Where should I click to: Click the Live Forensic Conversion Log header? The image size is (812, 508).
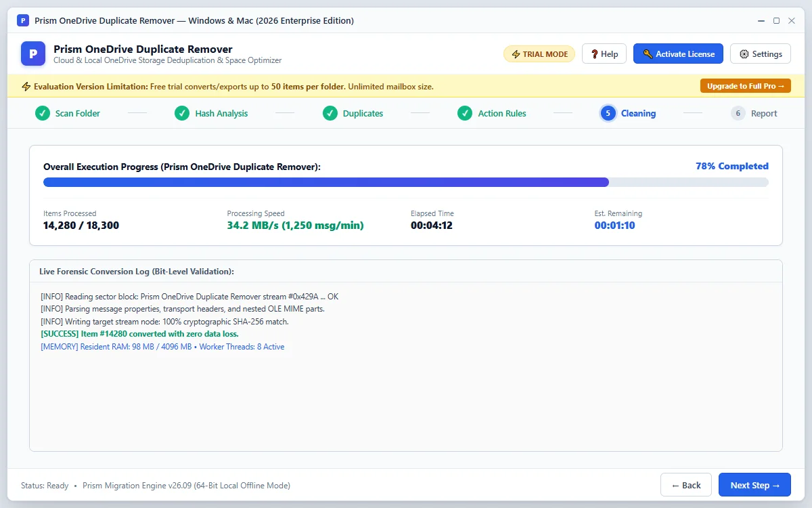pos(137,271)
